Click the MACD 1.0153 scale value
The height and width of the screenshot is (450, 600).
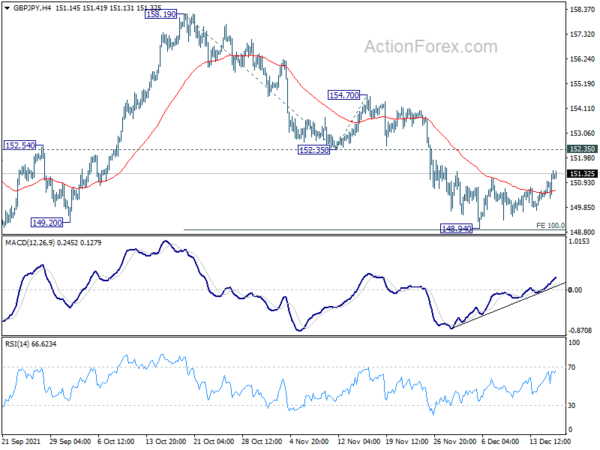click(x=579, y=241)
